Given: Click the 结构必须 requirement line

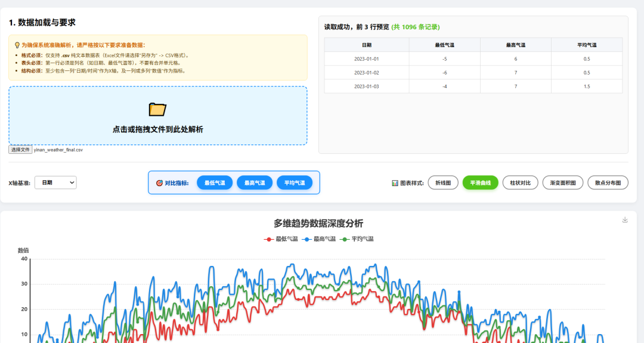Looking at the screenshot, I should (x=104, y=70).
